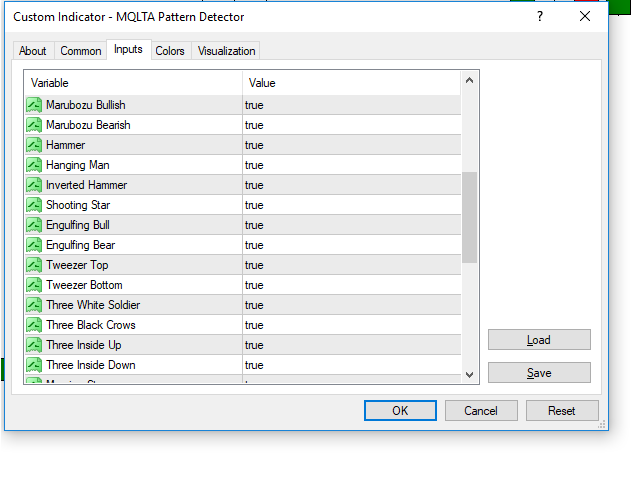Select the Hanging Man variable name
The width and height of the screenshot is (640, 480).
pos(78,165)
